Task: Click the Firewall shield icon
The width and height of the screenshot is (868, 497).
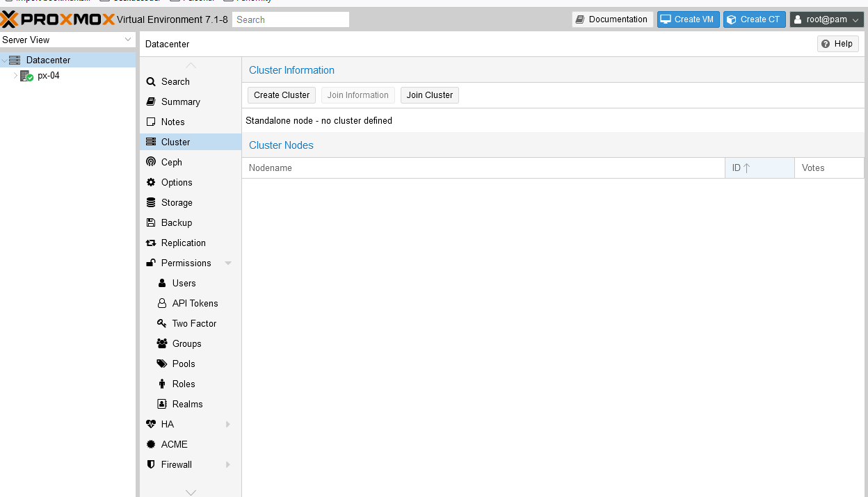Action: click(151, 464)
